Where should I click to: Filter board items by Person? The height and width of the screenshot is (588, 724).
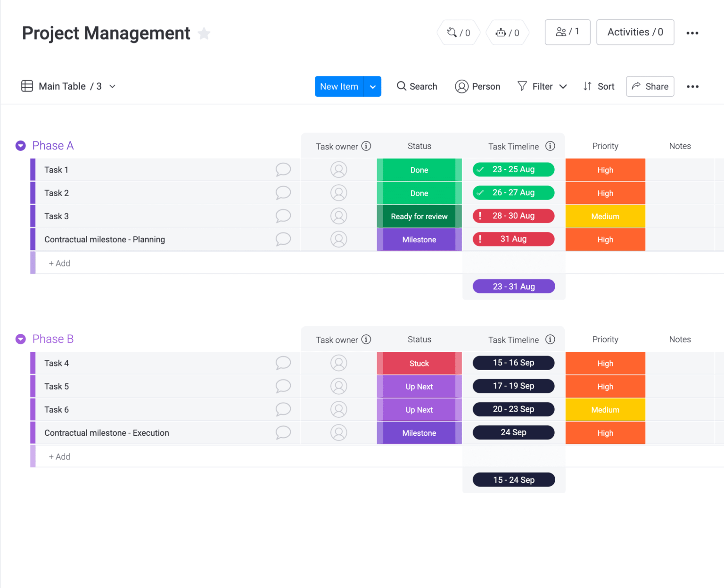point(477,86)
